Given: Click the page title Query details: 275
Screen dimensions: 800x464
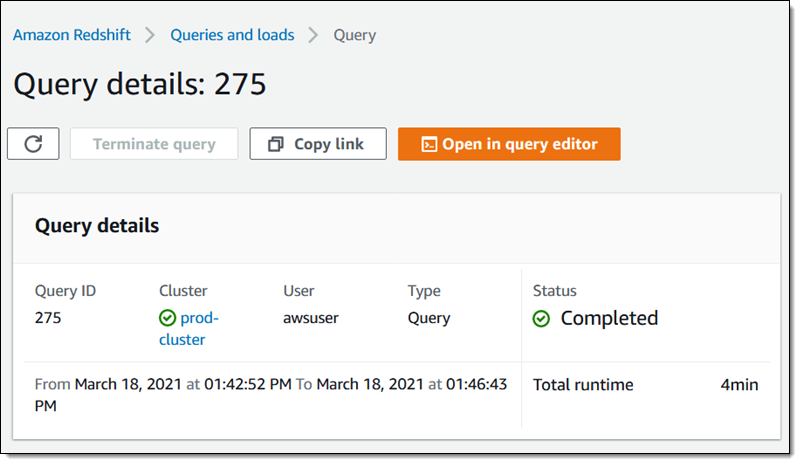Looking at the screenshot, I should [x=140, y=84].
